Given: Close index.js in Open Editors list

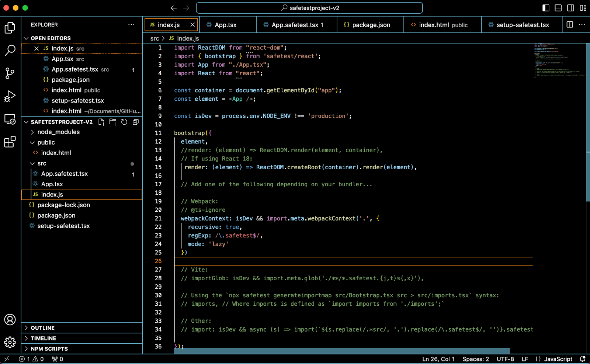Looking at the screenshot, I should pos(36,48).
